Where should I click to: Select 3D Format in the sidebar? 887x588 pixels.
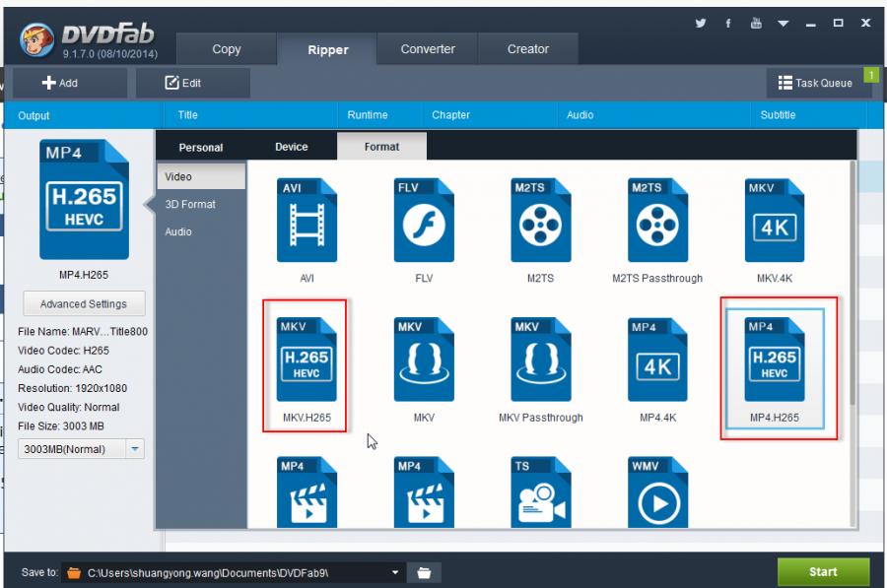pyautogui.click(x=190, y=205)
